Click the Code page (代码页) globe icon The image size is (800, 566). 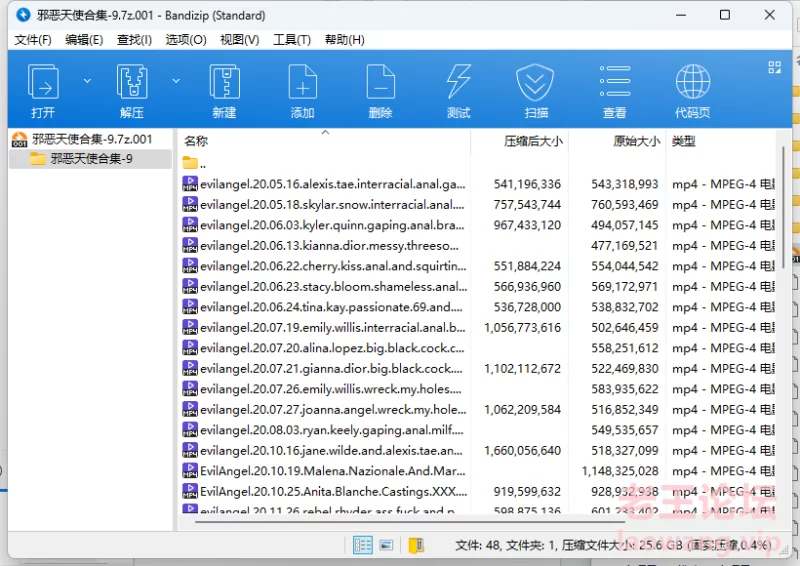pyautogui.click(x=693, y=82)
